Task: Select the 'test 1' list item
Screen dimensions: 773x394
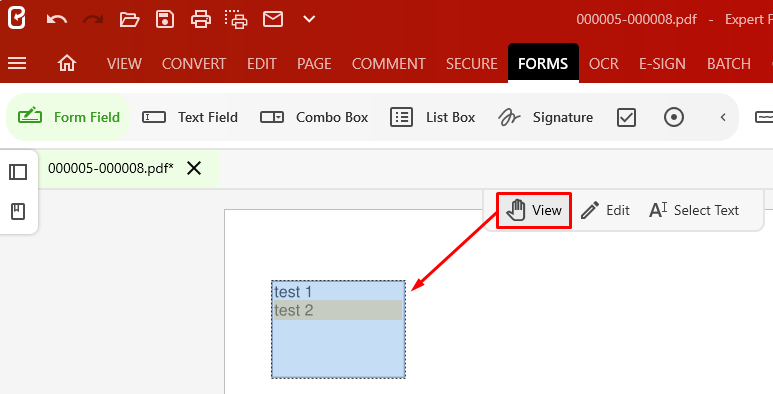Action: 338,292
